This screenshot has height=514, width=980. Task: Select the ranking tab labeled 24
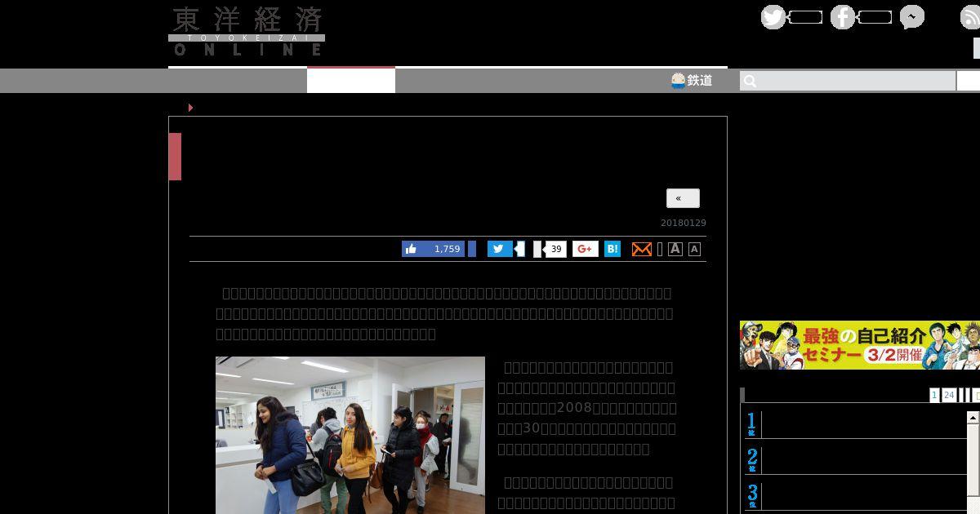[949, 395]
